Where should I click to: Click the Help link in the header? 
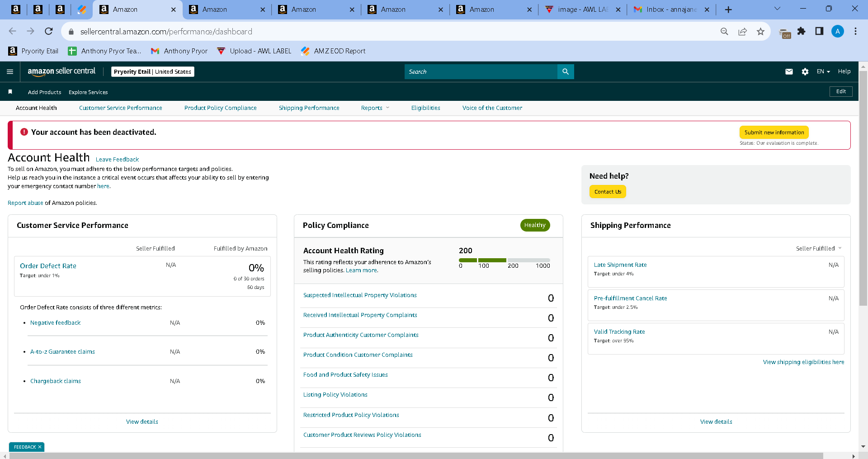tap(844, 71)
